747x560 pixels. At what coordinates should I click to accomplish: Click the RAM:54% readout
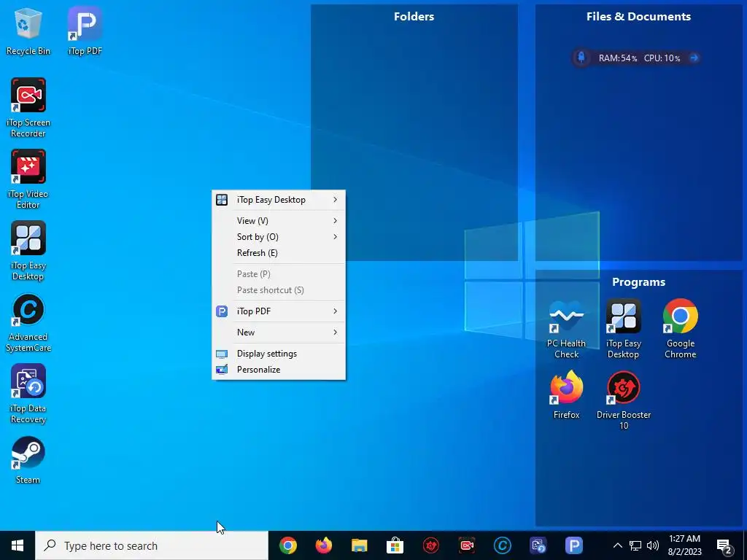click(x=617, y=58)
